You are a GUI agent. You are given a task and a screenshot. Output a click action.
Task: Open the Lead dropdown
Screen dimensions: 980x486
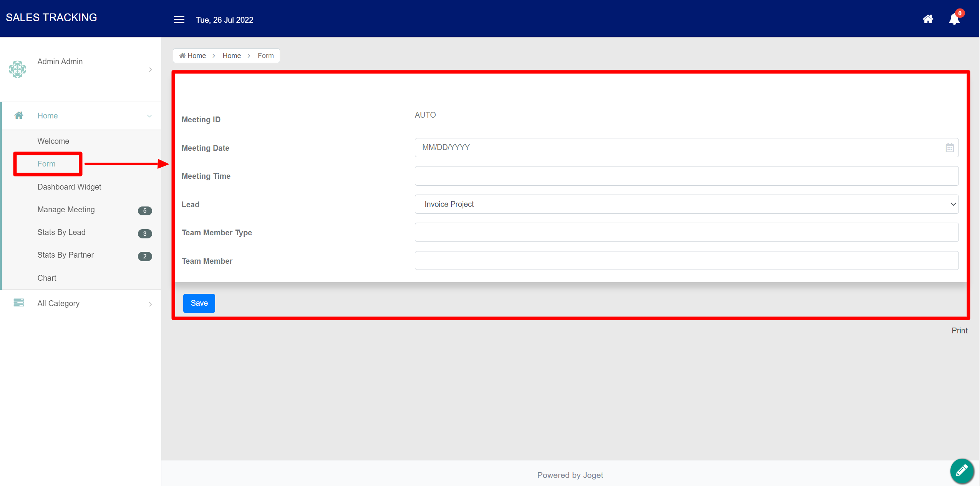[686, 204]
